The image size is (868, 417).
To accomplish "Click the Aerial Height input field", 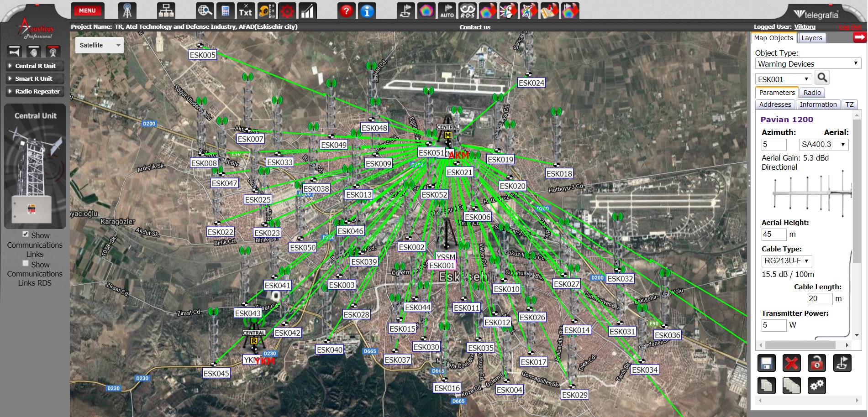I will [774, 235].
